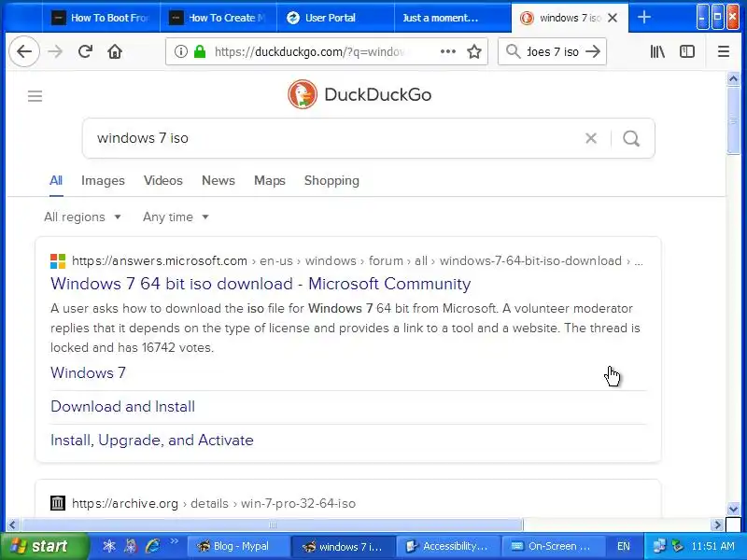Open DuckDuckGo side menu hamburger
Viewport: 747px width, 560px height.
35,96
